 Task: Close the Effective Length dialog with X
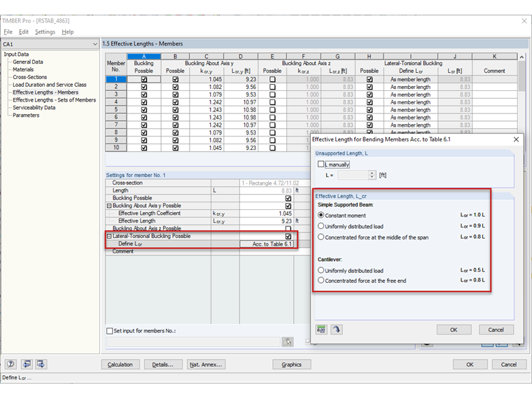[x=516, y=139]
